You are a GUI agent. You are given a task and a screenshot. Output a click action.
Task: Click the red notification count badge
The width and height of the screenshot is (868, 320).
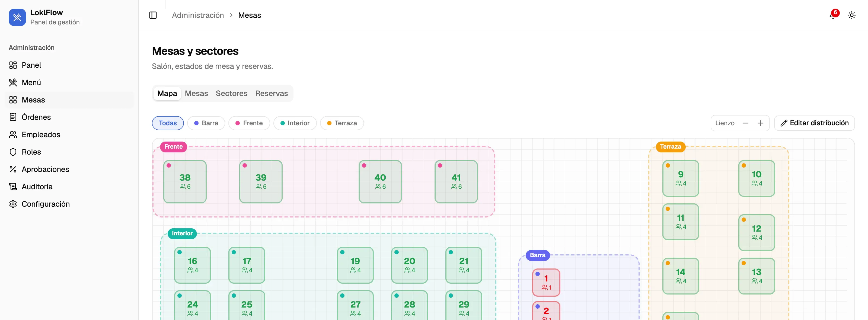tap(835, 12)
